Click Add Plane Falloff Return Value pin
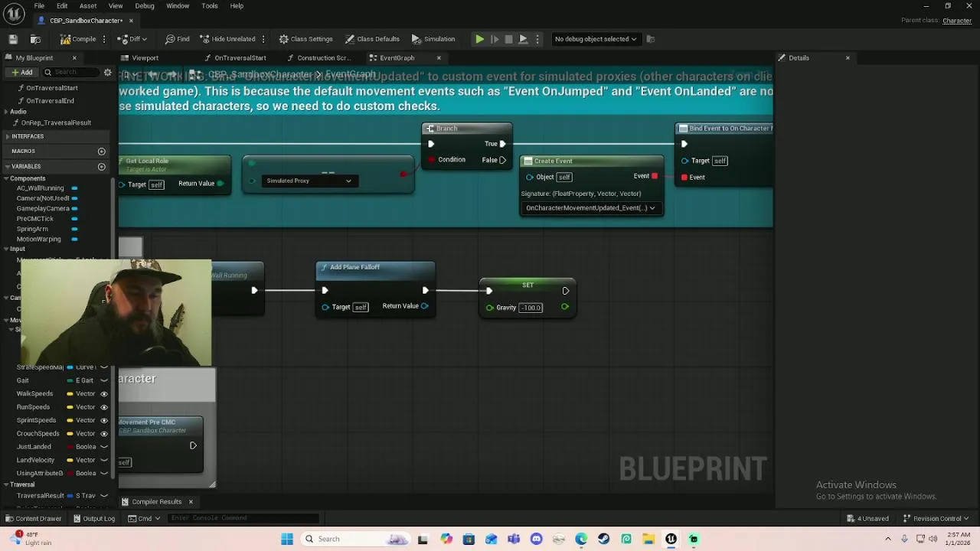 click(x=425, y=306)
